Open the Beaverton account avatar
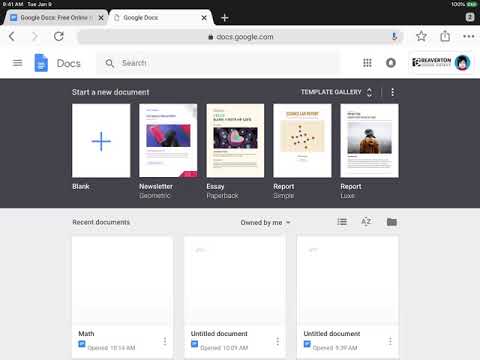Image resolution: width=480 pixels, height=360 pixels. point(463,63)
